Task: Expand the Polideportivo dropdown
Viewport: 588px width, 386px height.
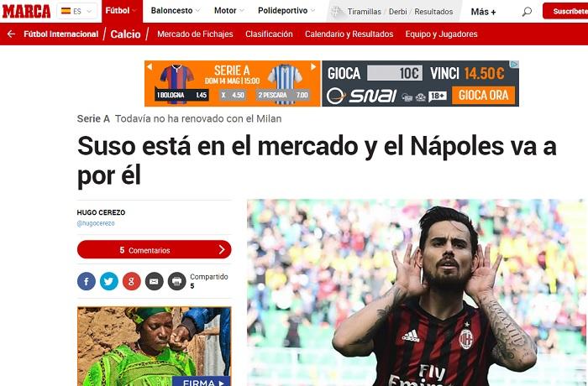Action: pyautogui.click(x=286, y=11)
